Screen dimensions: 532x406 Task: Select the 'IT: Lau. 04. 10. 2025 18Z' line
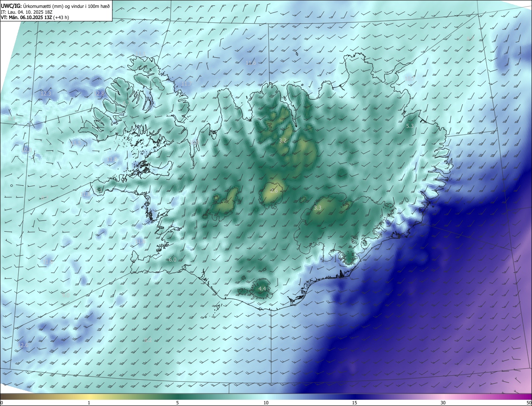click(27, 12)
